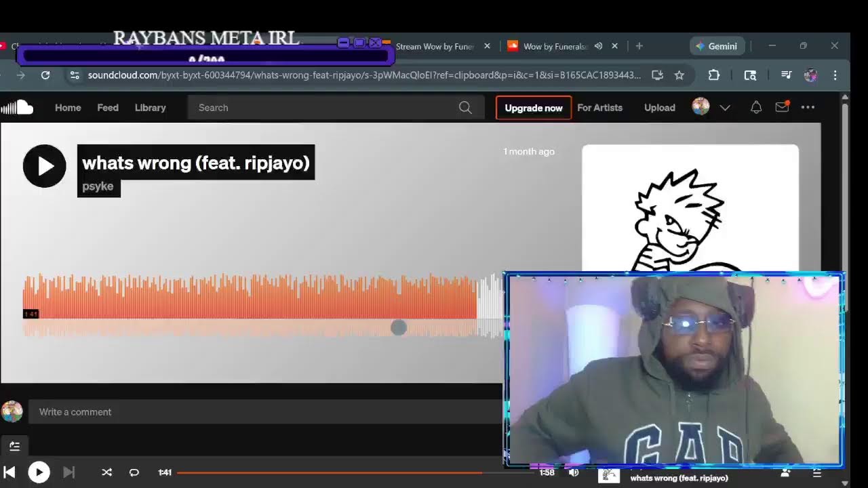This screenshot has height=488, width=868.
Task: Go to the Home navigation item
Action: coord(68,108)
